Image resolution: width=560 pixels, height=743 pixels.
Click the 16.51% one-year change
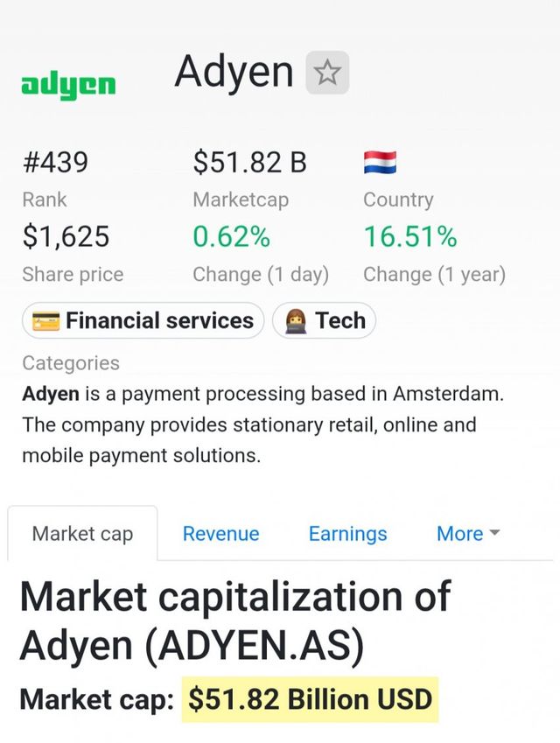coord(409,236)
